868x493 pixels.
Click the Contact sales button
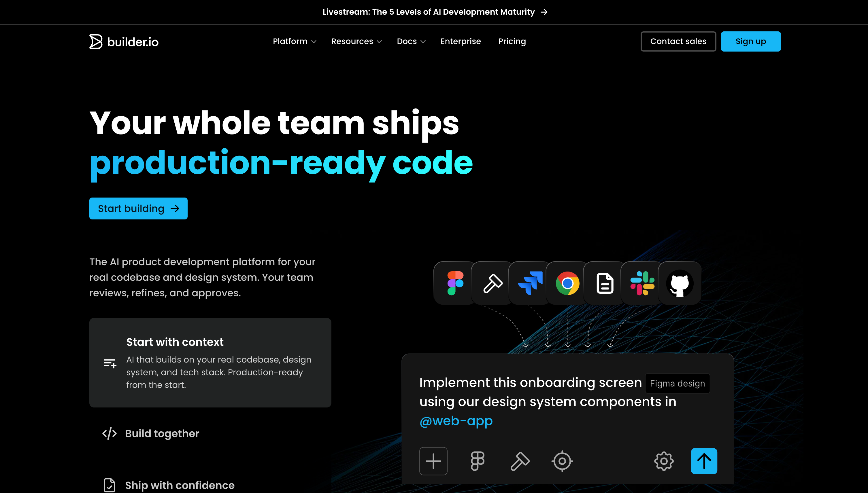tap(678, 41)
